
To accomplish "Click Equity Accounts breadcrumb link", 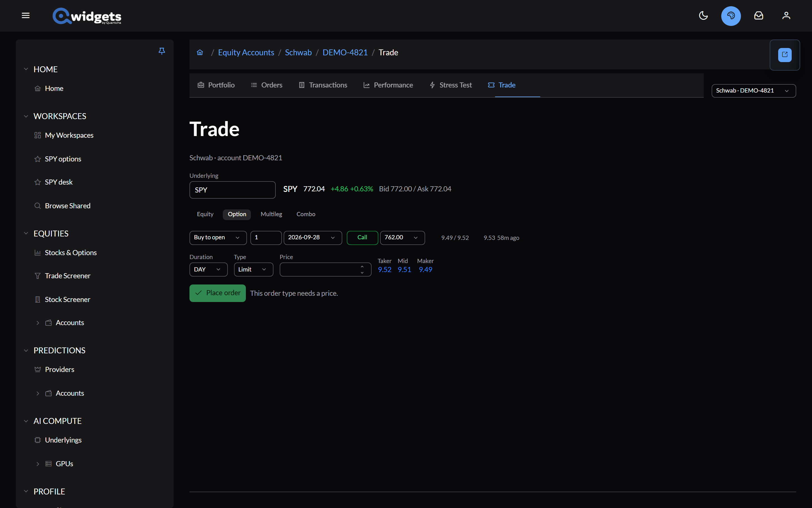I will [x=246, y=52].
